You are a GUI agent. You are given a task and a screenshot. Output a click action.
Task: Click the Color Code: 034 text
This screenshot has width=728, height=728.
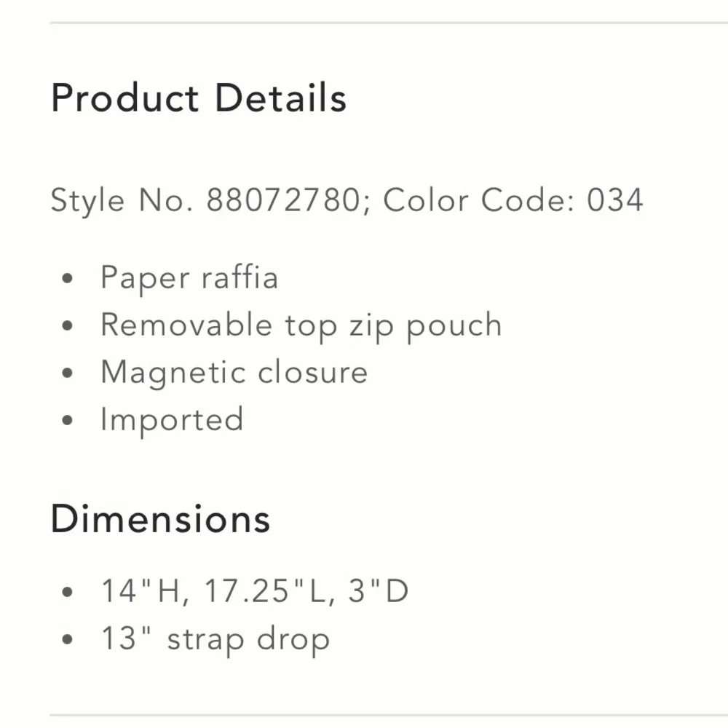point(513,200)
